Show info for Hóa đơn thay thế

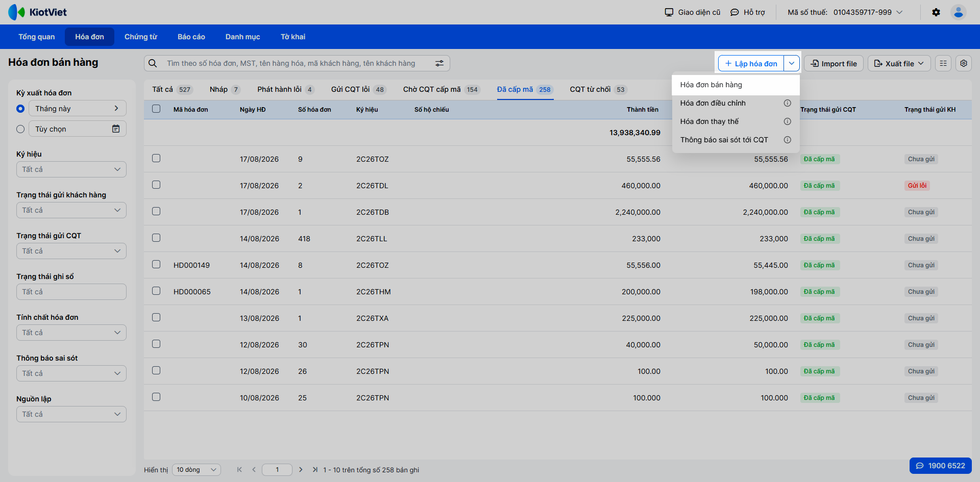(x=788, y=121)
